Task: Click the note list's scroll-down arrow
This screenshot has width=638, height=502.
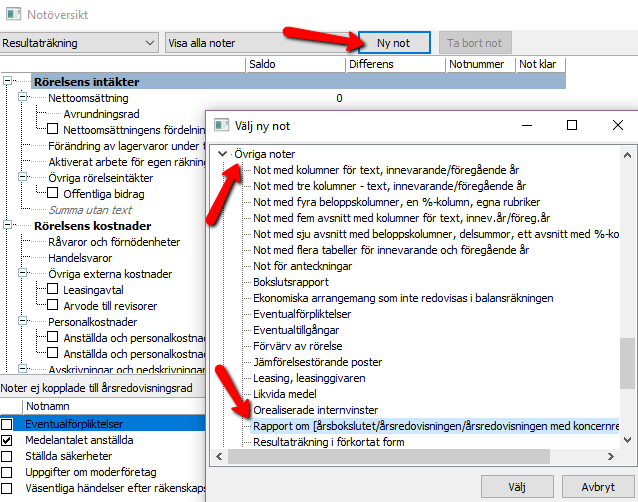Action: (627, 440)
